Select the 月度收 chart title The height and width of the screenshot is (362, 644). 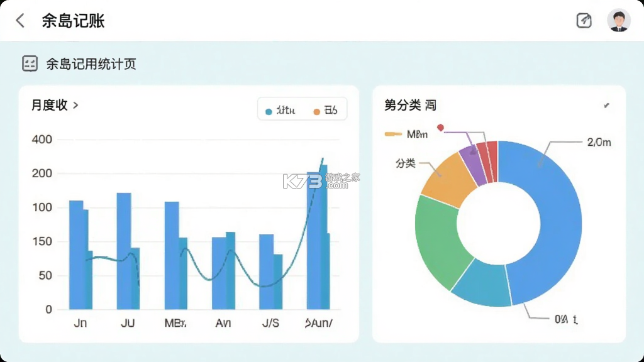click(x=49, y=105)
